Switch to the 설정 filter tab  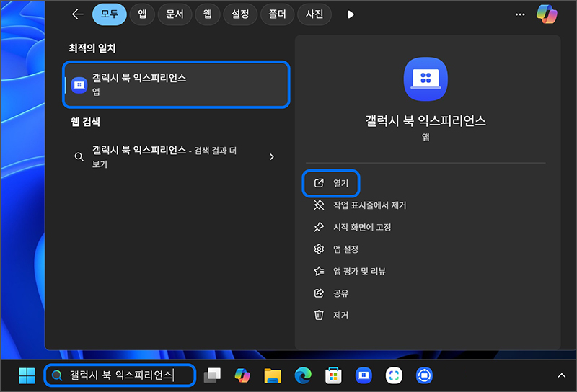(x=240, y=14)
